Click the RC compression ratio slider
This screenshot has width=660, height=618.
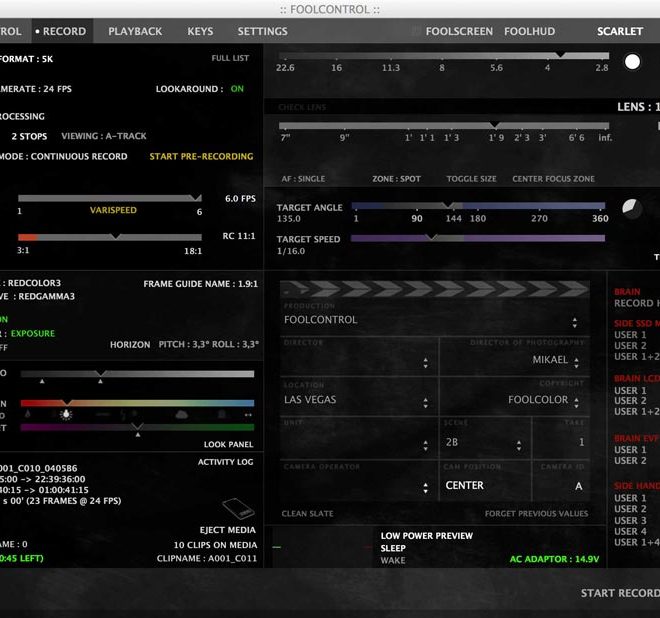109,237
